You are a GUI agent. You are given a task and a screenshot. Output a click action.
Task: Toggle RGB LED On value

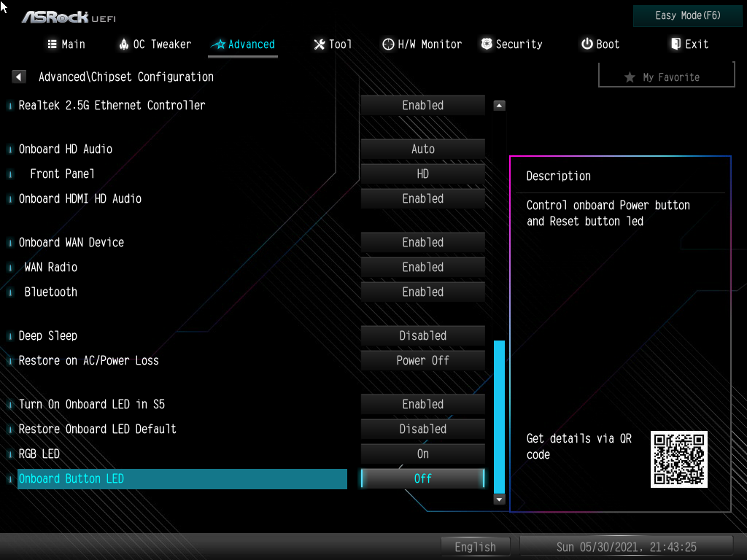point(422,454)
